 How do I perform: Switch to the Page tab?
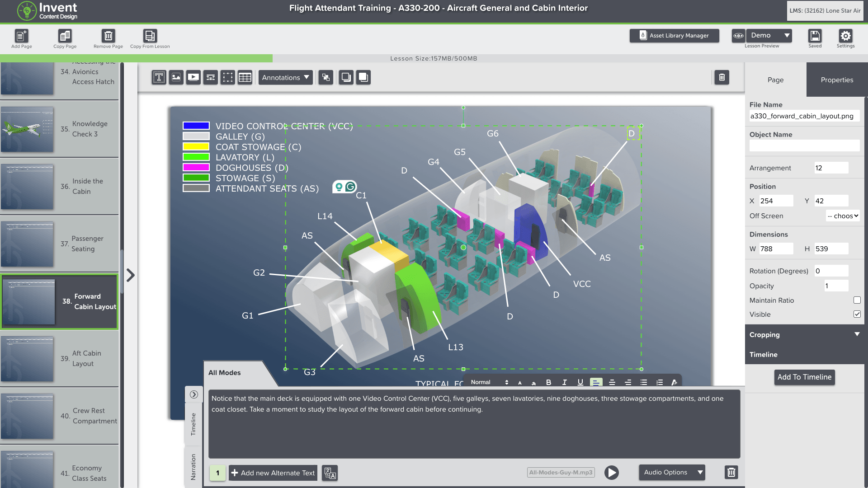coord(775,80)
